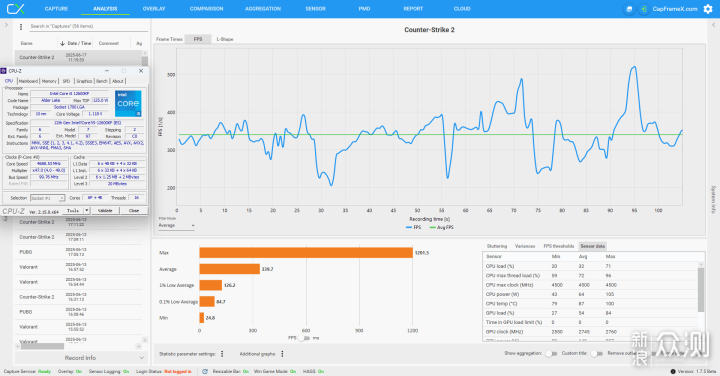720x376 pixels.
Task: Click the Sensor data table scrollbar
Action: [x=701, y=289]
